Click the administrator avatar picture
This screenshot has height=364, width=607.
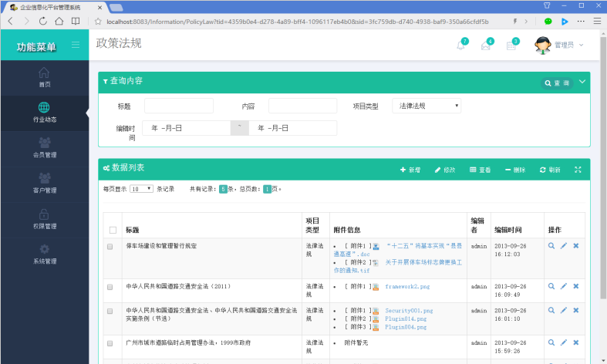click(543, 45)
